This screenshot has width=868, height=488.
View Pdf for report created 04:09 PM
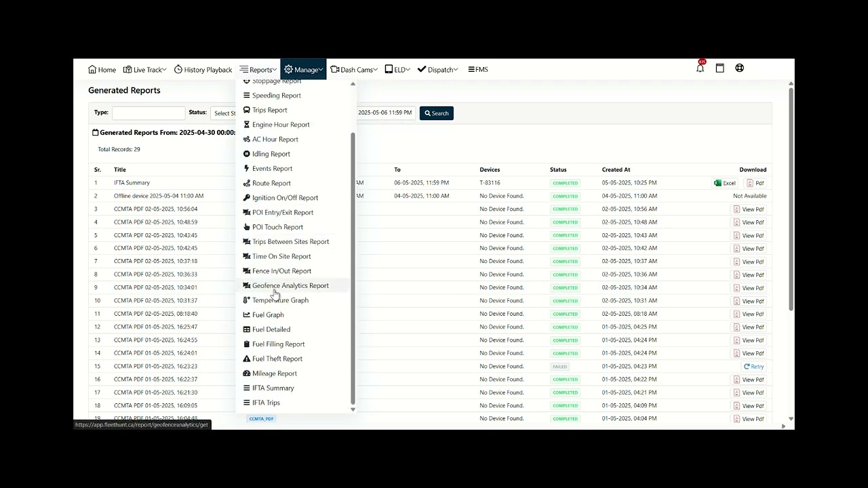748,406
